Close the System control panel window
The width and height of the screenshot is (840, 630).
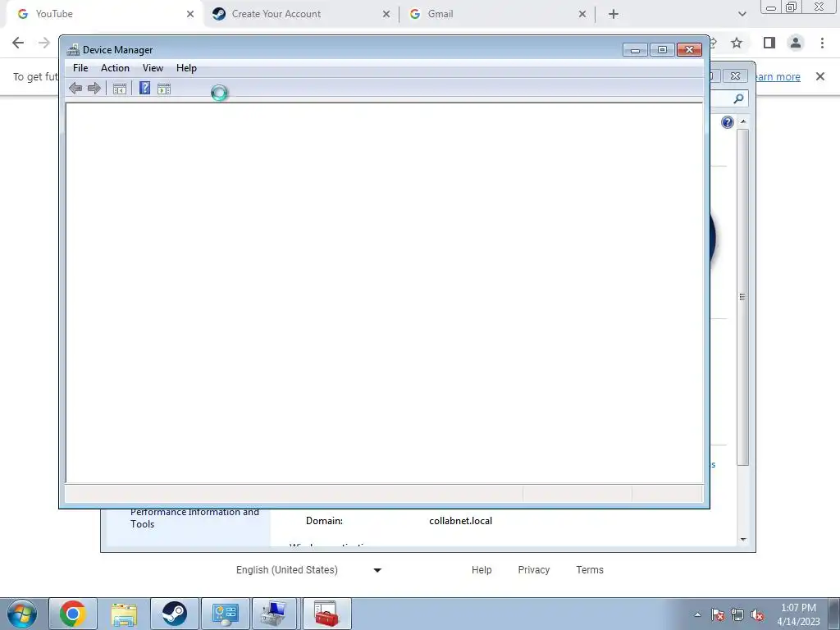pyautogui.click(x=736, y=76)
